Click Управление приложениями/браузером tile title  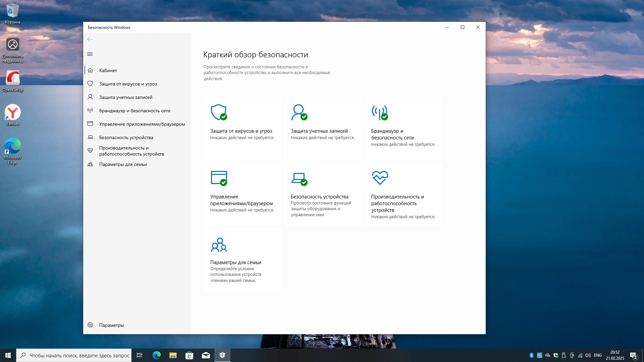241,200
